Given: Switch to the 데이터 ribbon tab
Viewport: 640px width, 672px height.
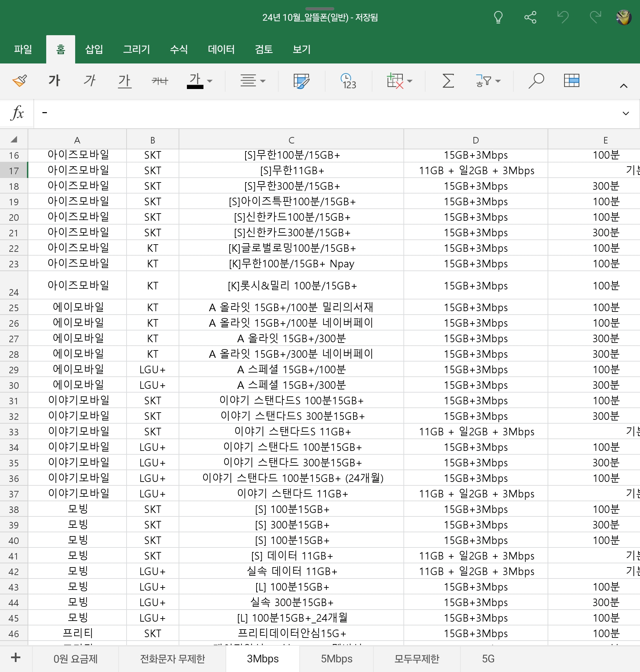Looking at the screenshot, I should tap(221, 49).
